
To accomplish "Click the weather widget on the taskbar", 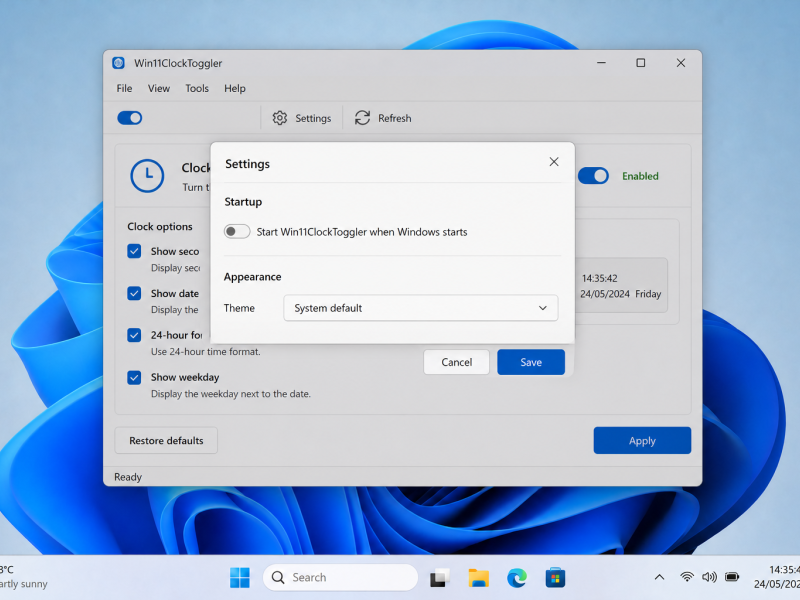I will coord(23,577).
